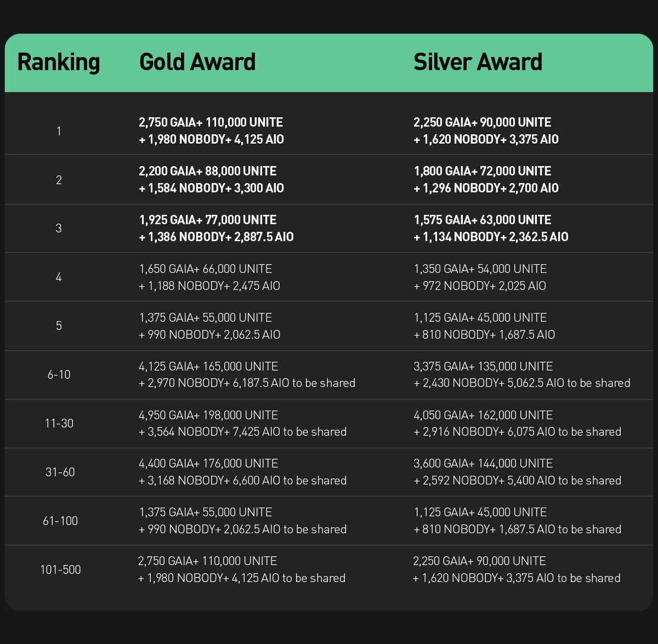The image size is (658, 644).
Task: Click the 101-500 ranking label
Action: point(60,570)
